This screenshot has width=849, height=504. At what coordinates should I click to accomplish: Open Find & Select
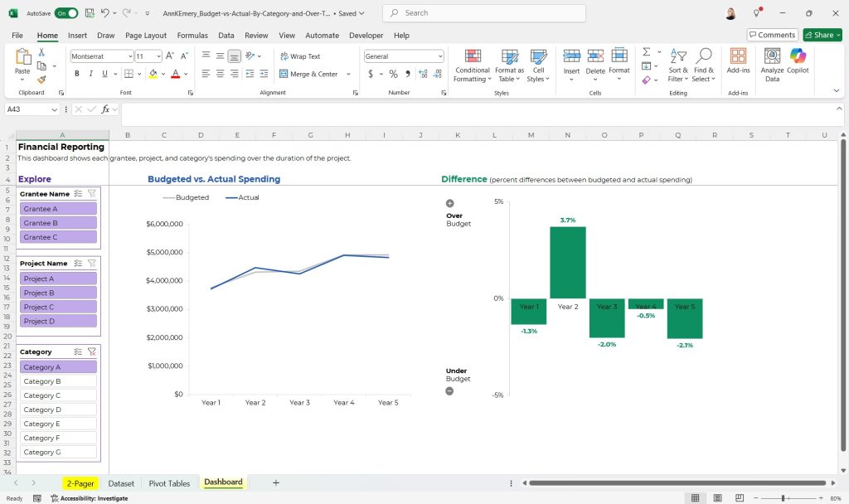(703, 65)
